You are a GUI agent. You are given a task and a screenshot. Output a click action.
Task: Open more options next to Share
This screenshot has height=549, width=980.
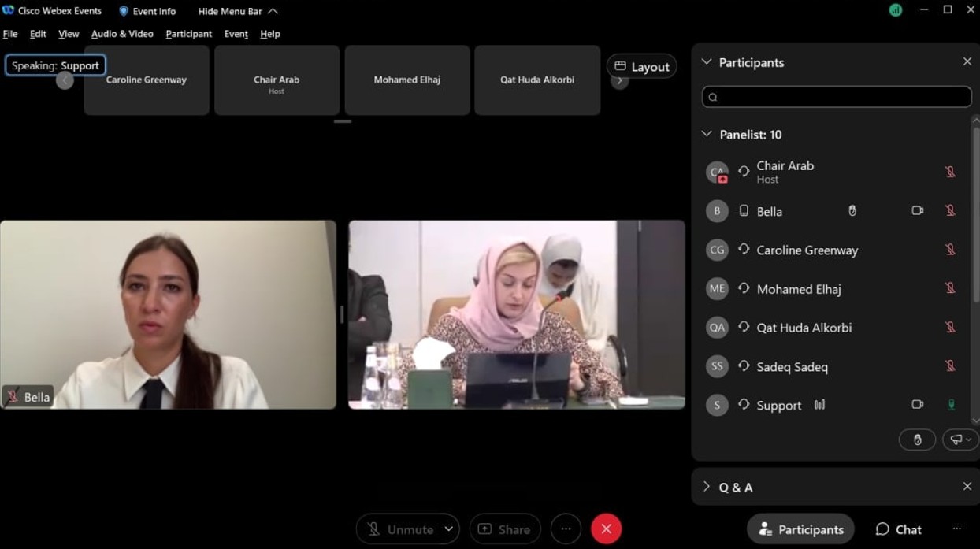tap(566, 529)
